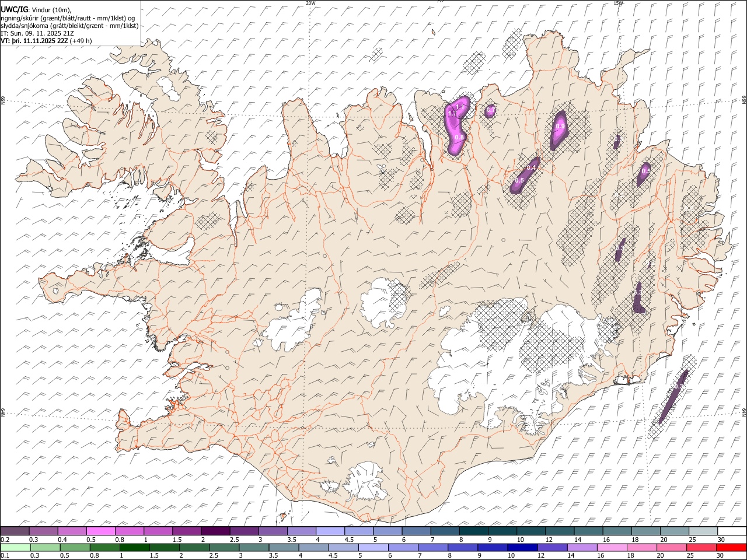Click the grey-blue rain swatch labeled 3.5
Viewport: 747px width, 560px height.
pos(282,548)
